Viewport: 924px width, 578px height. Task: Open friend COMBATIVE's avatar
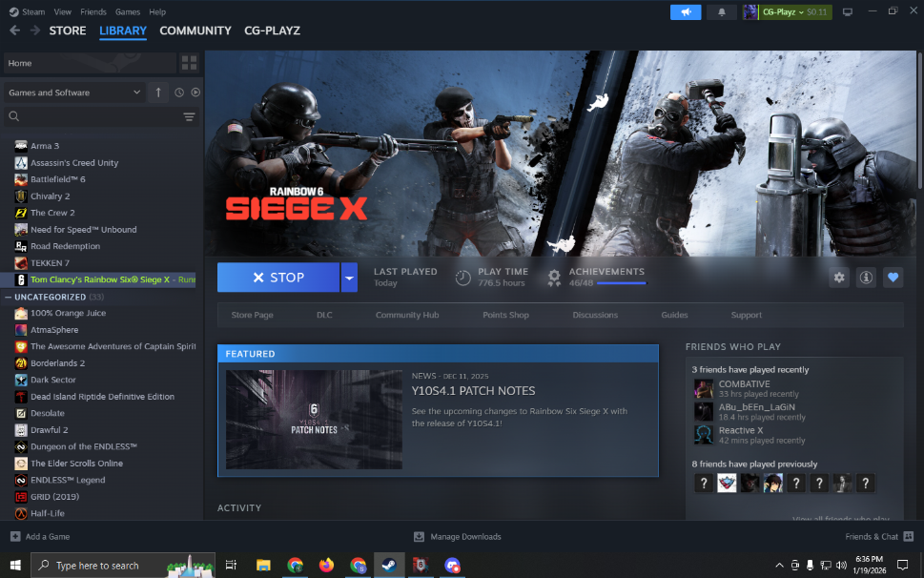(x=704, y=389)
